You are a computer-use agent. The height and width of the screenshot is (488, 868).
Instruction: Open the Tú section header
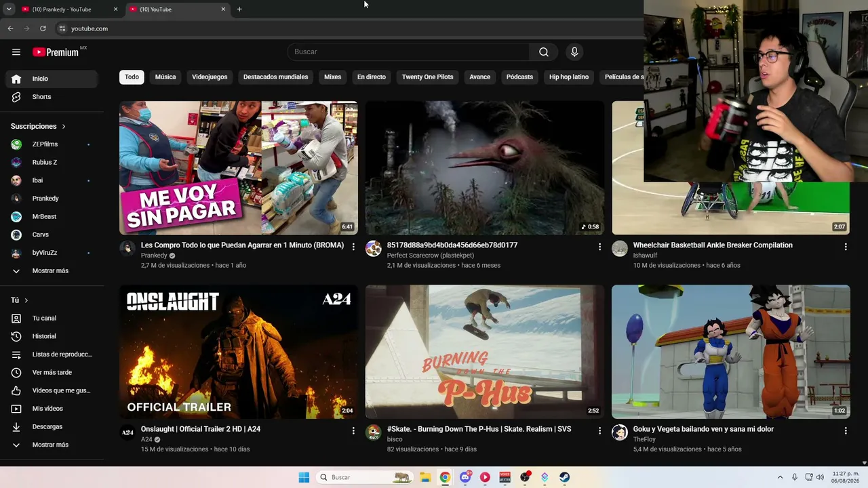(x=20, y=300)
